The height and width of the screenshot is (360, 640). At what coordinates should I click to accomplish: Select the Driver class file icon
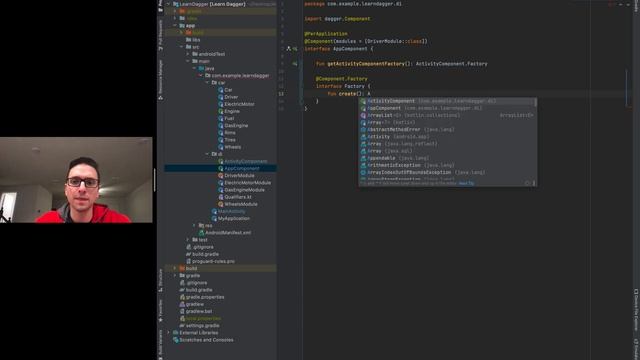pyautogui.click(x=220, y=97)
